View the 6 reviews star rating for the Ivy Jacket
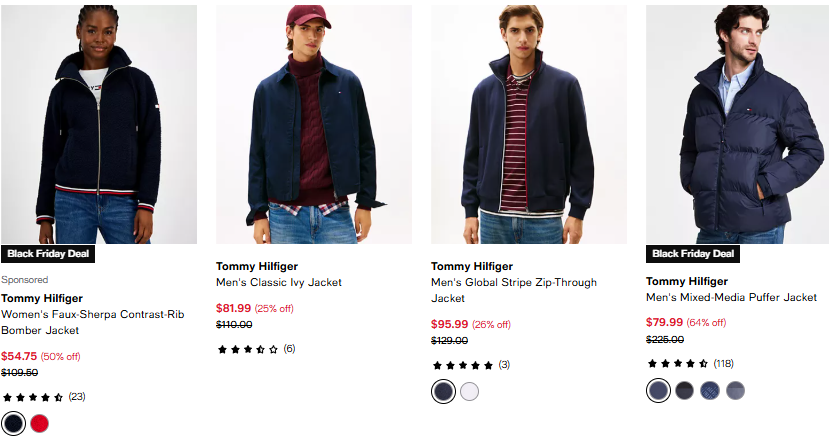Image resolution: width=829 pixels, height=448 pixels. coord(248,349)
